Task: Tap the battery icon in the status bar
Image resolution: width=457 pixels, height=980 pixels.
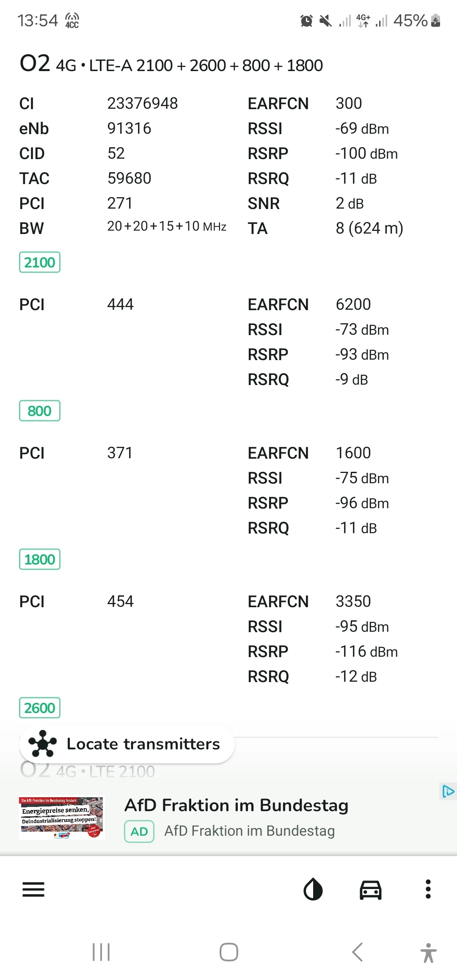Action: tap(435, 20)
